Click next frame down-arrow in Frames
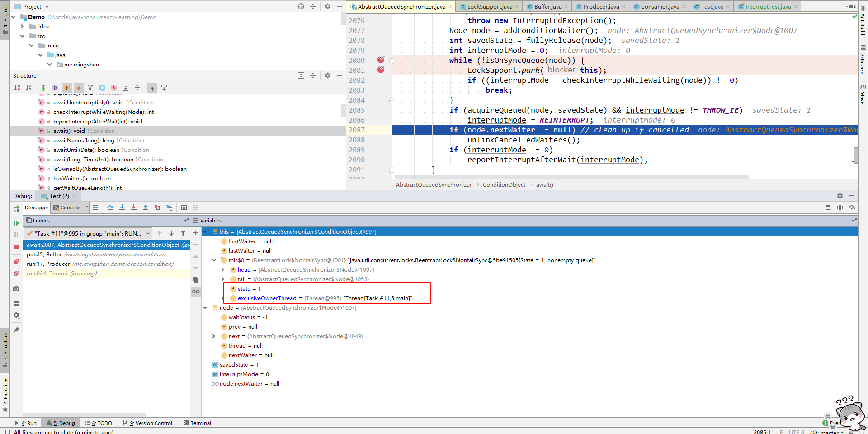868x434 pixels. [171, 233]
